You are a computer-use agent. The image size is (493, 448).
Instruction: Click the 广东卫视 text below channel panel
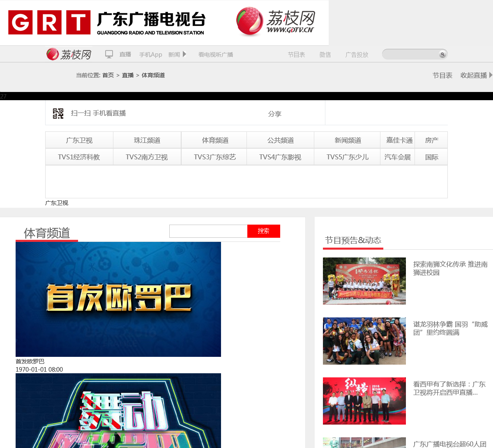click(x=57, y=203)
